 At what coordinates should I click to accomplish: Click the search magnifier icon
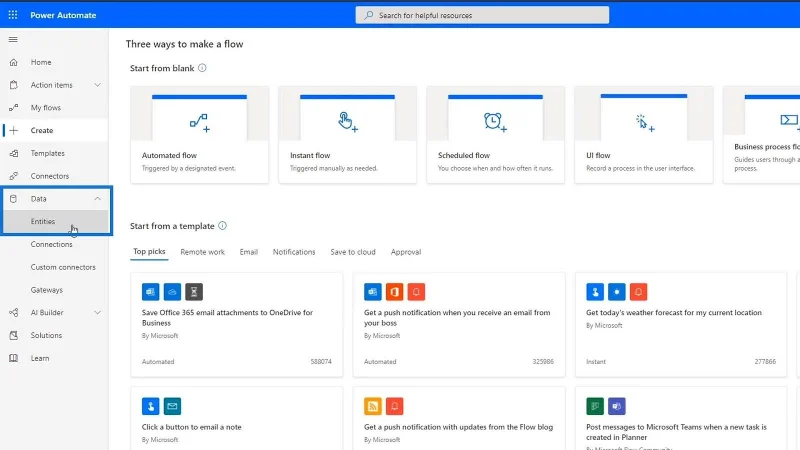(368, 15)
